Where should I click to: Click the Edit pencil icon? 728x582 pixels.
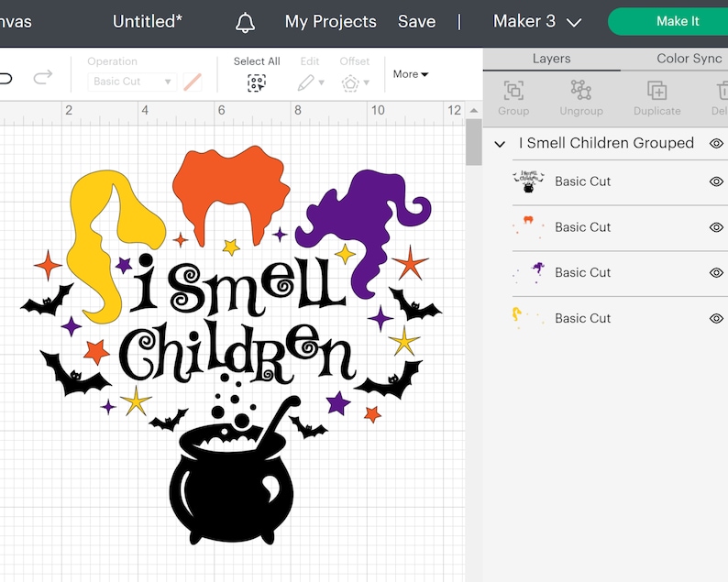pyautogui.click(x=305, y=83)
